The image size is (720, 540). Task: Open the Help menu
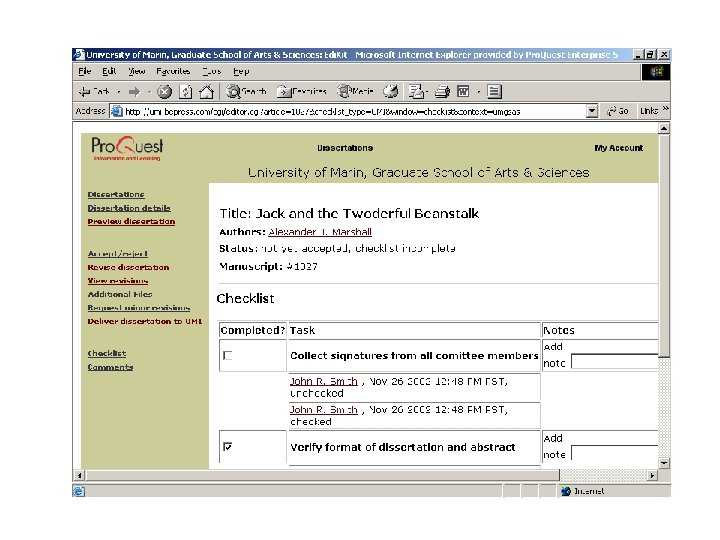[x=241, y=71]
